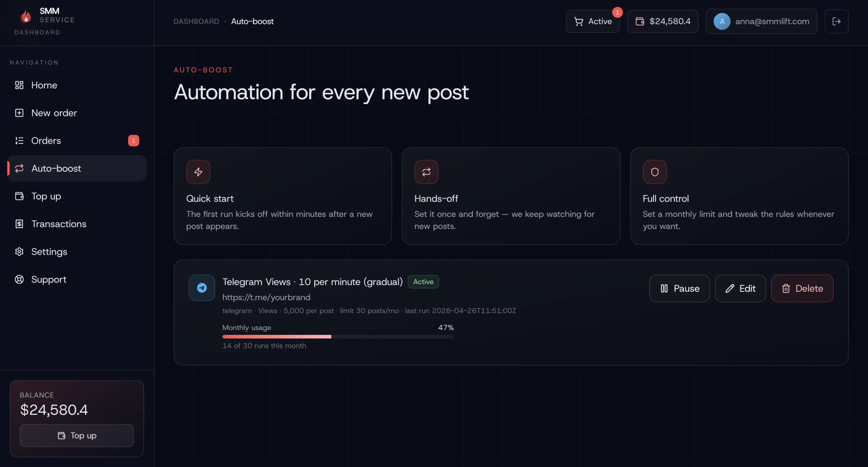Pause the Telegram Views auto-boost rule
868x467 pixels.
(x=679, y=289)
